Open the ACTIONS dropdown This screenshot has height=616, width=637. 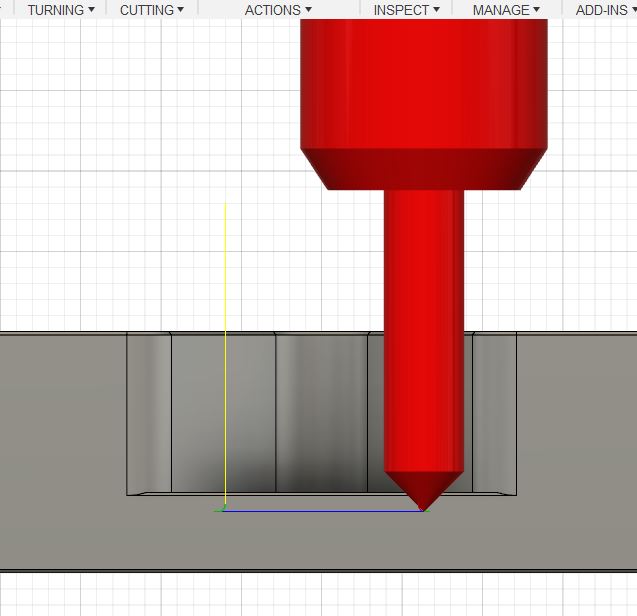278,10
